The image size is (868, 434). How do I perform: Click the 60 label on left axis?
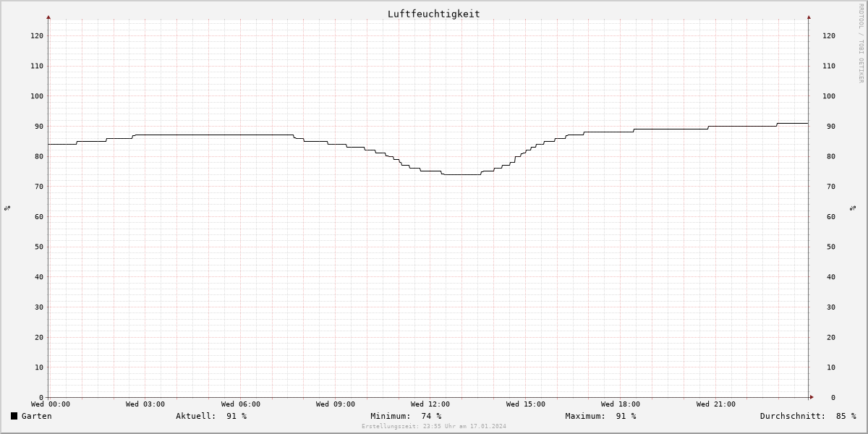39,216
